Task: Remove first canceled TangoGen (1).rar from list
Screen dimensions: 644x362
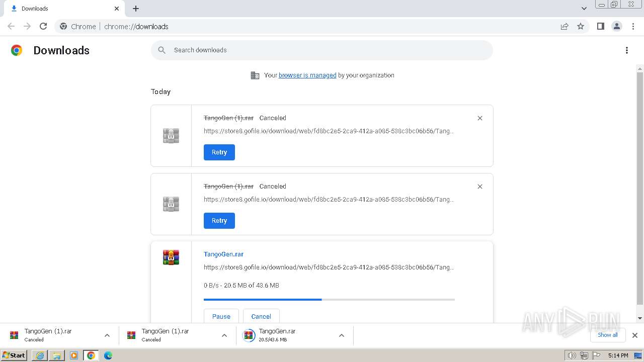Action: tap(480, 118)
